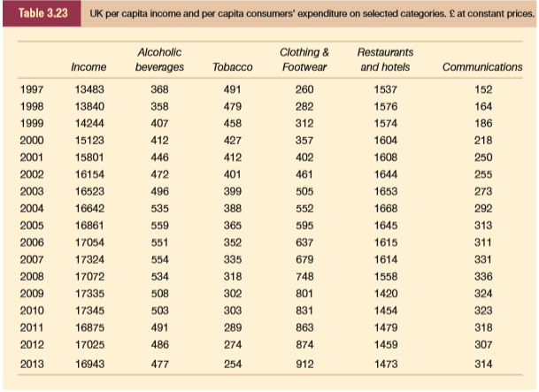Select the year 2011 row label
This screenshot has height=392, width=539.
(x=32, y=327)
